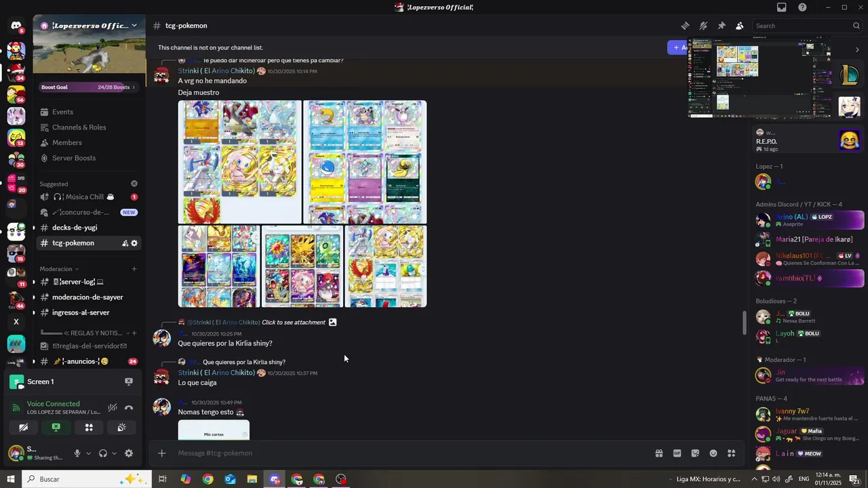Join the Música Chill voice channel

click(x=89, y=197)
